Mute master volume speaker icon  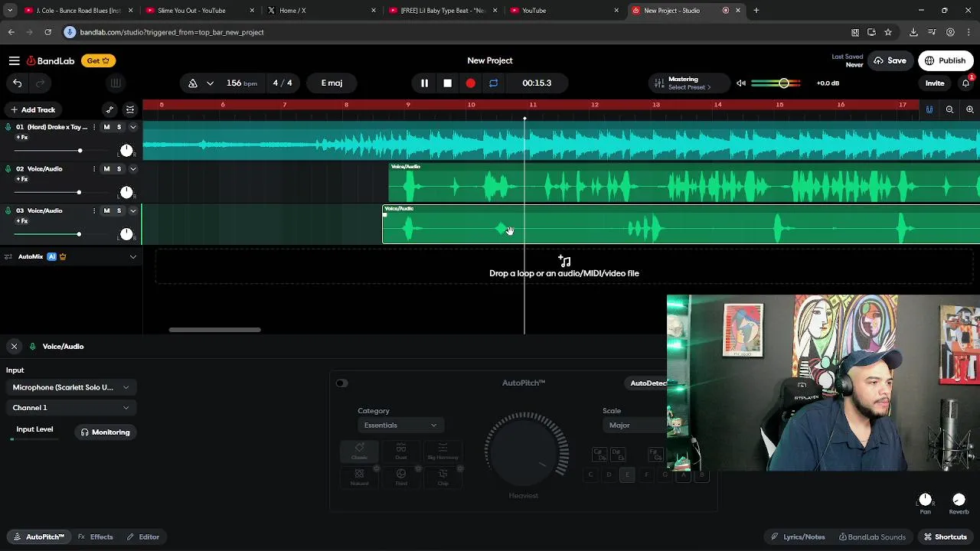[x=741, y=83]
